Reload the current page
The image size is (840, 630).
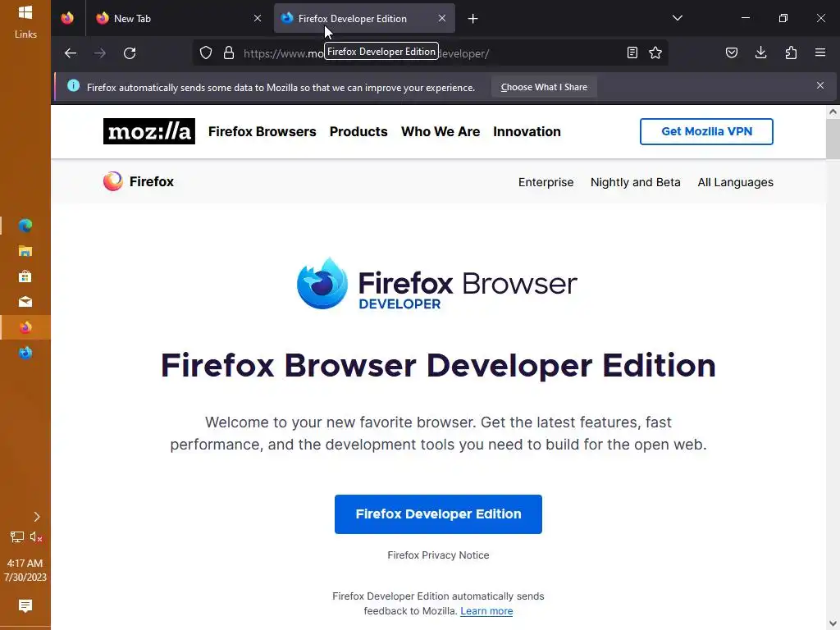pos(130,53)
